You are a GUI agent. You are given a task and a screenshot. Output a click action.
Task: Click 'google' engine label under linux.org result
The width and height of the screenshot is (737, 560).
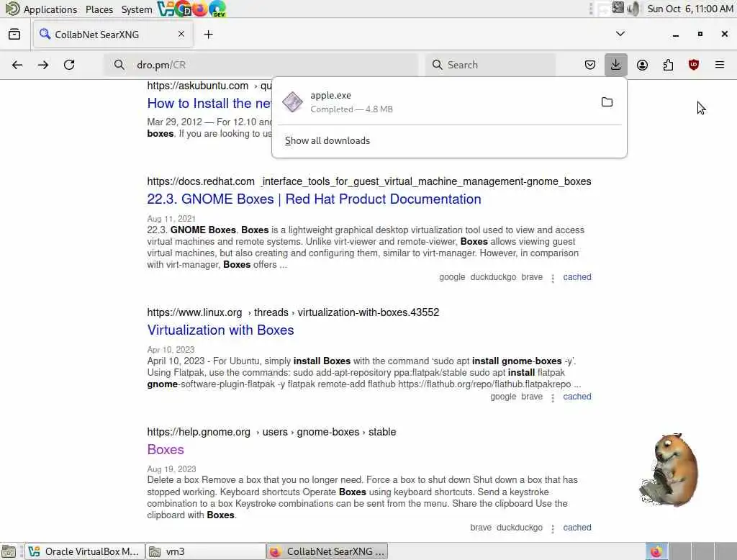503,397
